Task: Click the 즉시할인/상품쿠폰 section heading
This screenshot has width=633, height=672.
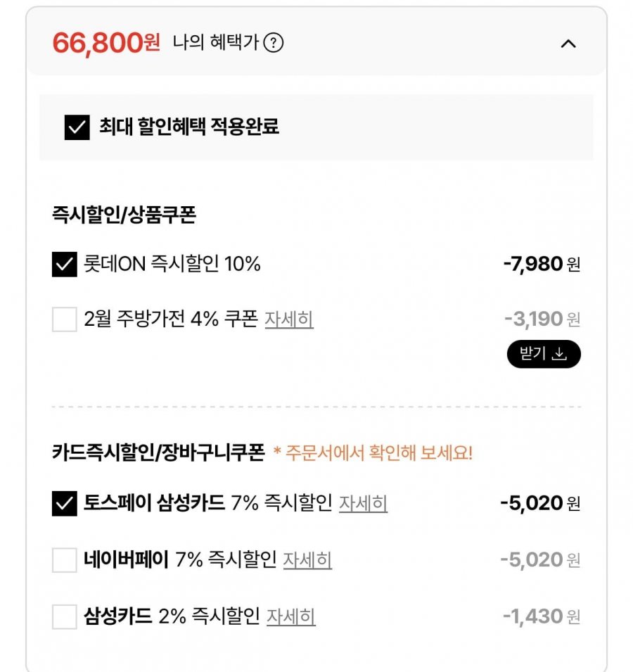Action: (x=124, y=215)
